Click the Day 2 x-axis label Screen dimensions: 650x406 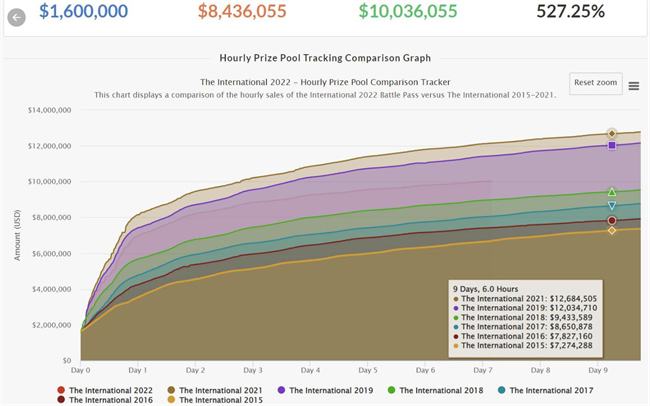195,370
